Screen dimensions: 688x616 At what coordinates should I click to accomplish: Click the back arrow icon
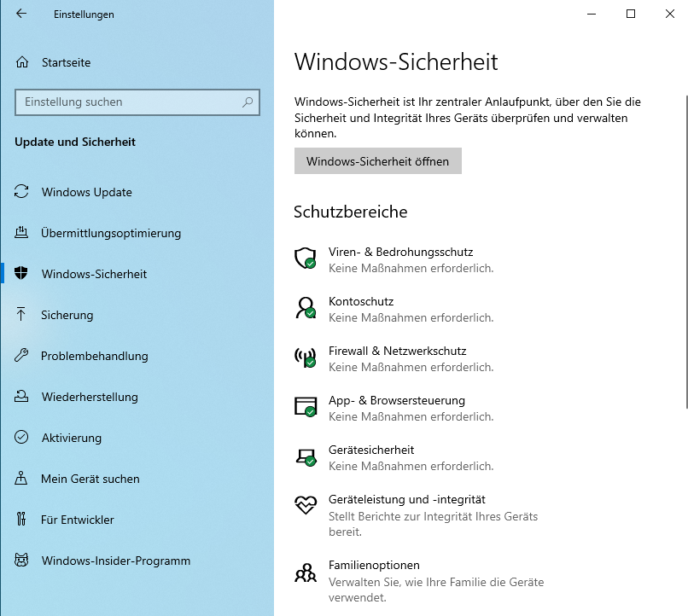[21, 14]
